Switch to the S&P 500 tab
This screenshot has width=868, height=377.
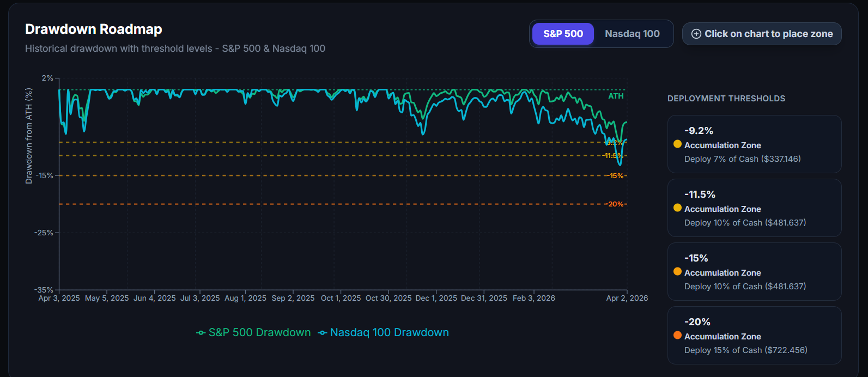(x=563, y=34)
